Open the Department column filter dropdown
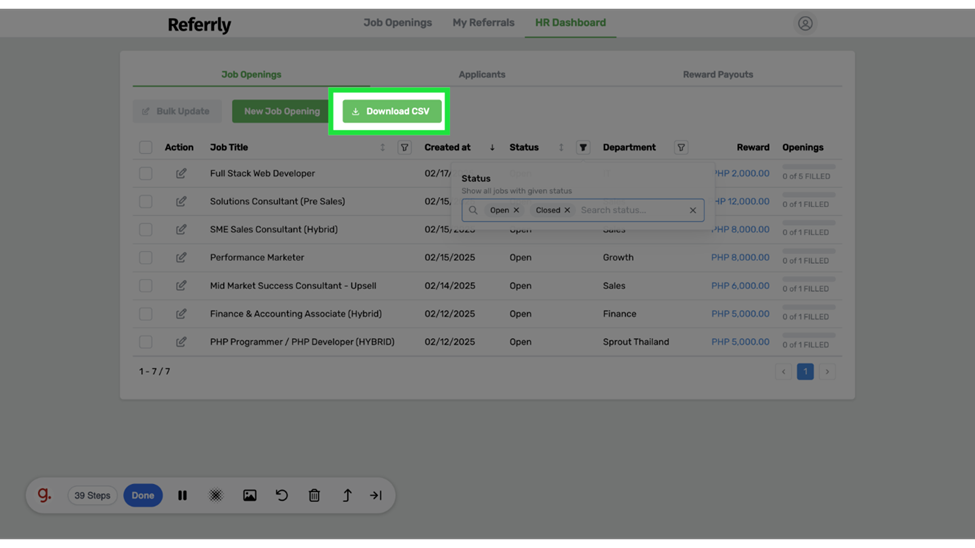Screen dimensions: 975x548 point(681,147)
